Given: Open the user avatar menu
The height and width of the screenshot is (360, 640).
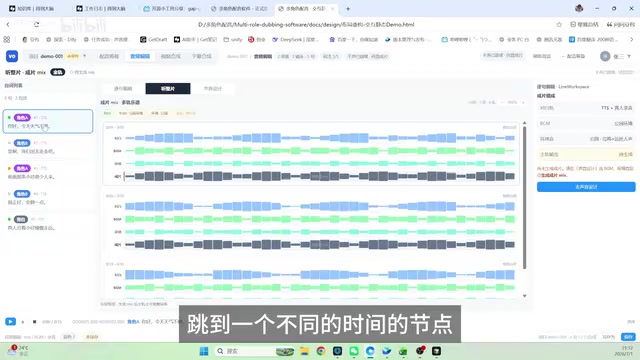Looking at the screenshot, I should pos(605,56).
